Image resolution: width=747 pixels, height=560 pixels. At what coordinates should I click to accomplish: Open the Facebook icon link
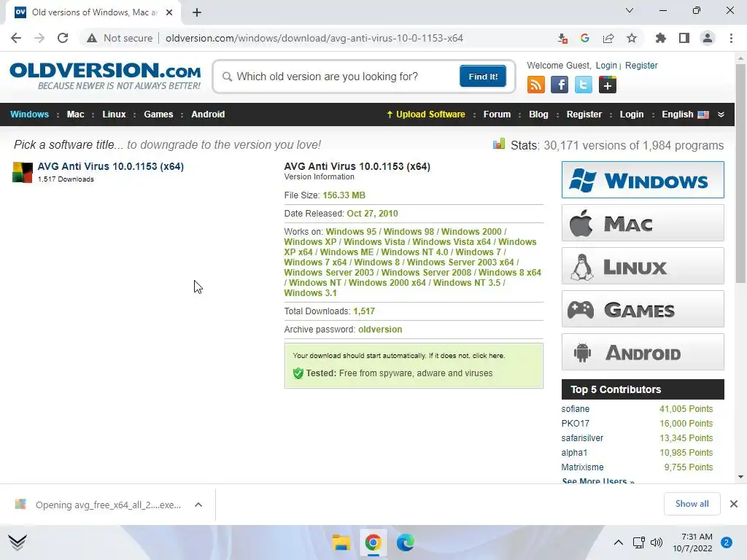560,85
